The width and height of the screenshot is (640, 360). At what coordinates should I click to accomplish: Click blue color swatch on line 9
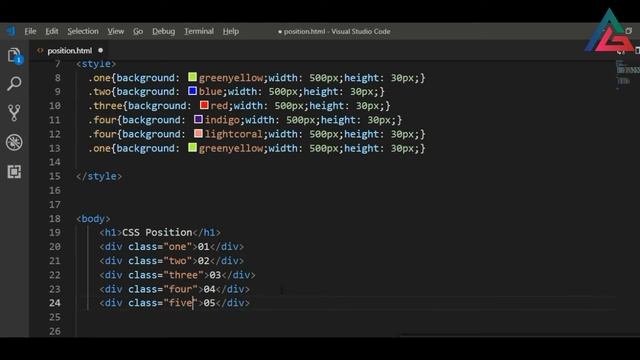(x=192, y=91)
